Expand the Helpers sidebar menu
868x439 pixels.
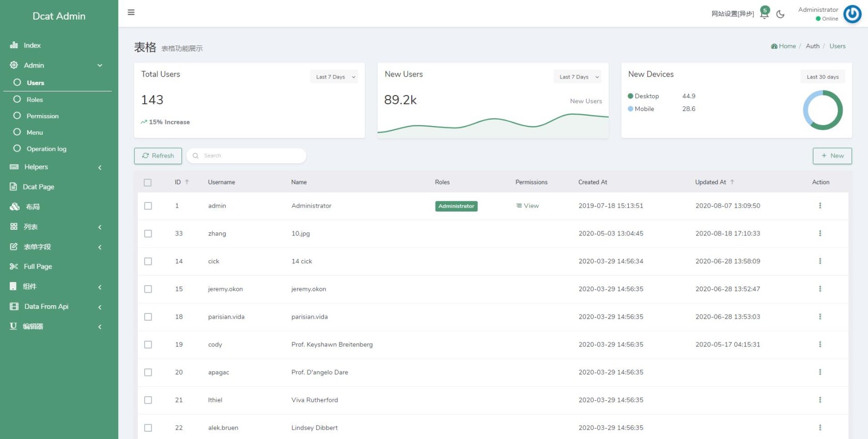coord(57,167)
